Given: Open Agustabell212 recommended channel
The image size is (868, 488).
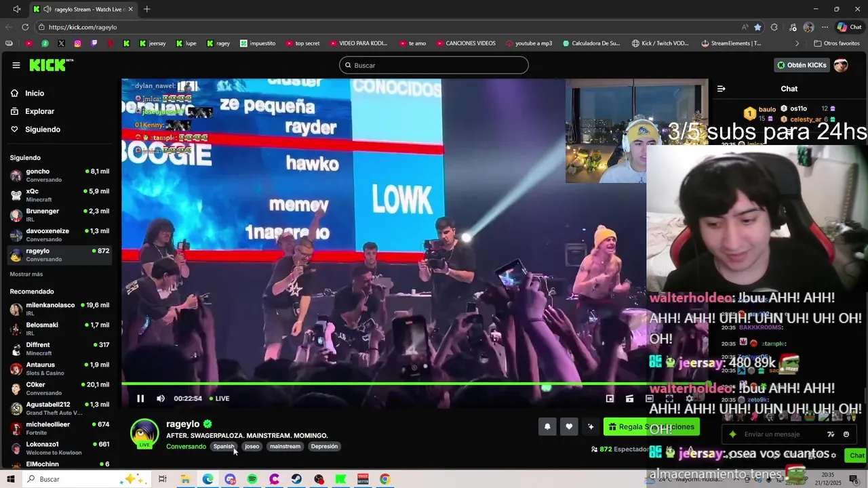Looking at the screenshot, I should 59,408.
